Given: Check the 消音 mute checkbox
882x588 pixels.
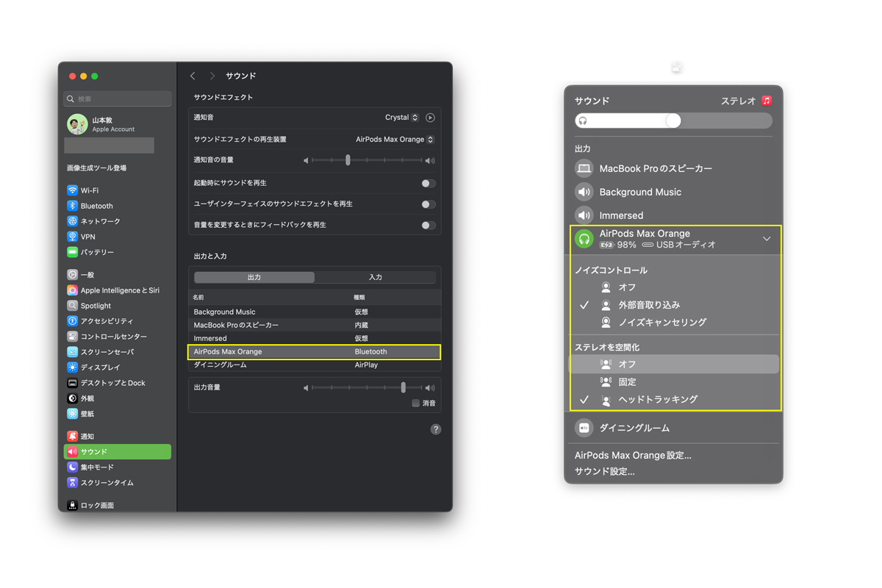Looking at the screenshot, I should pos(416,404).
